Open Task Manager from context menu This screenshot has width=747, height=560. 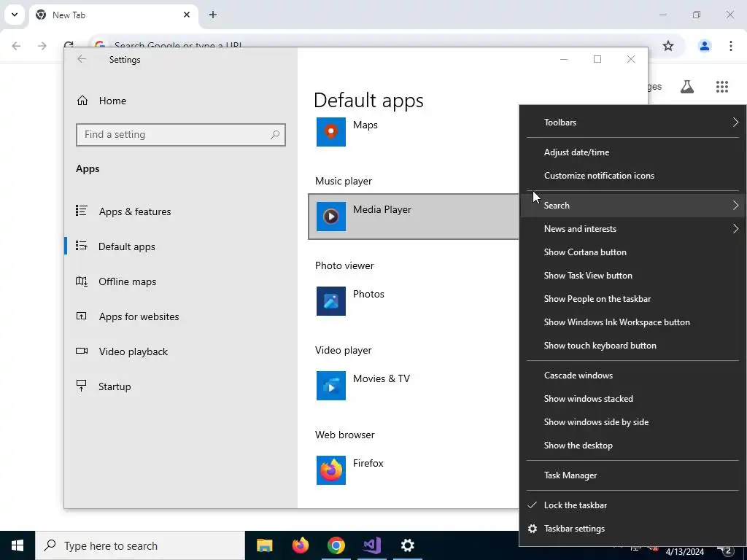click(632, 475)
